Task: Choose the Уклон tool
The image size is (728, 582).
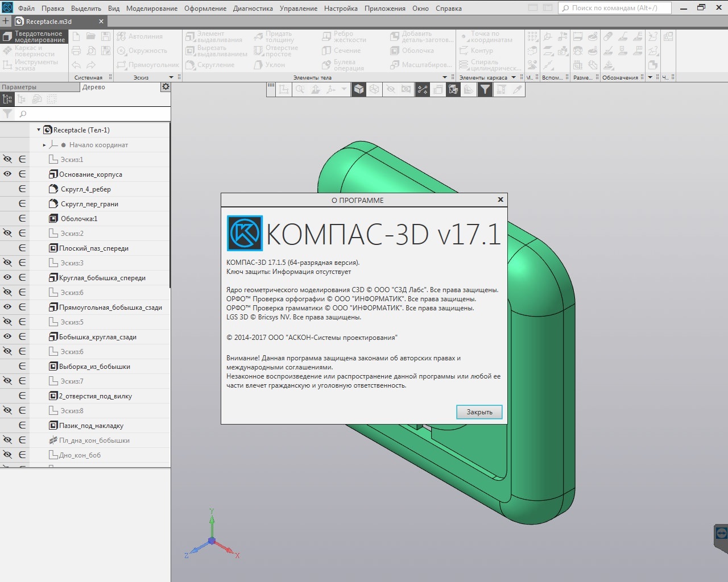Action: (x=270, y=65)
